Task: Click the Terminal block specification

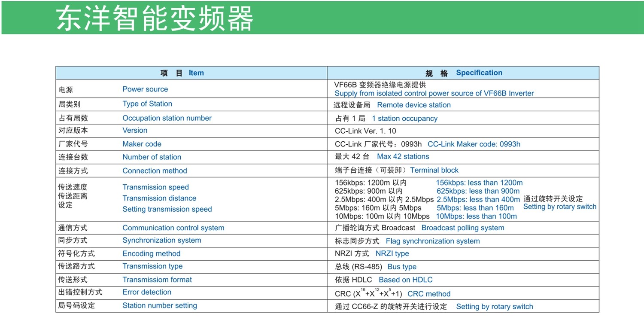Action: [434, 170]
